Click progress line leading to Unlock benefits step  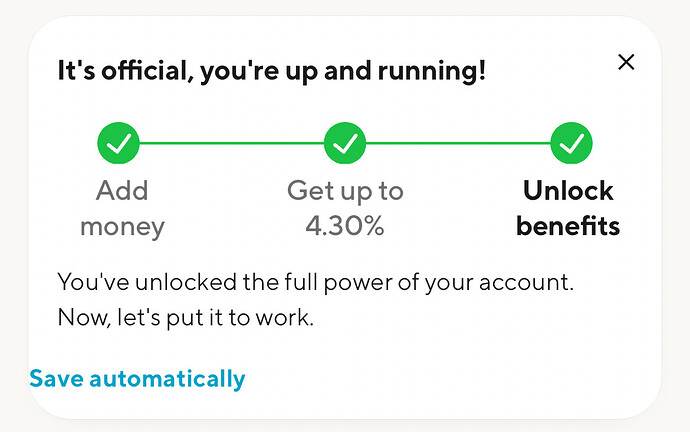click(458, 145)
